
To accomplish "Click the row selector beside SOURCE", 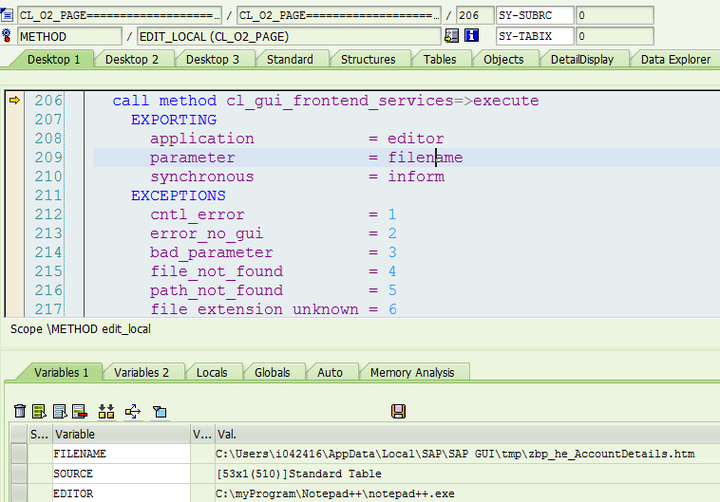I will [19, 474].
